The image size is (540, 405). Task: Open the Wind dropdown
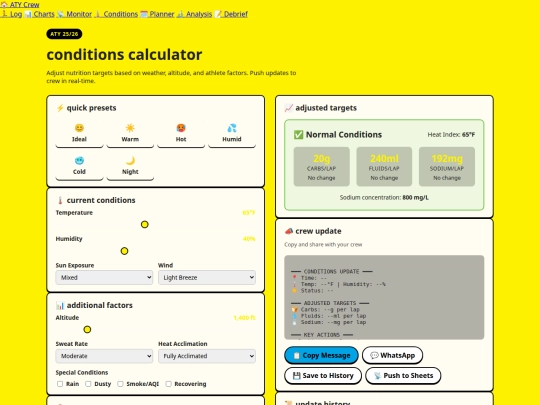(207, 278)
